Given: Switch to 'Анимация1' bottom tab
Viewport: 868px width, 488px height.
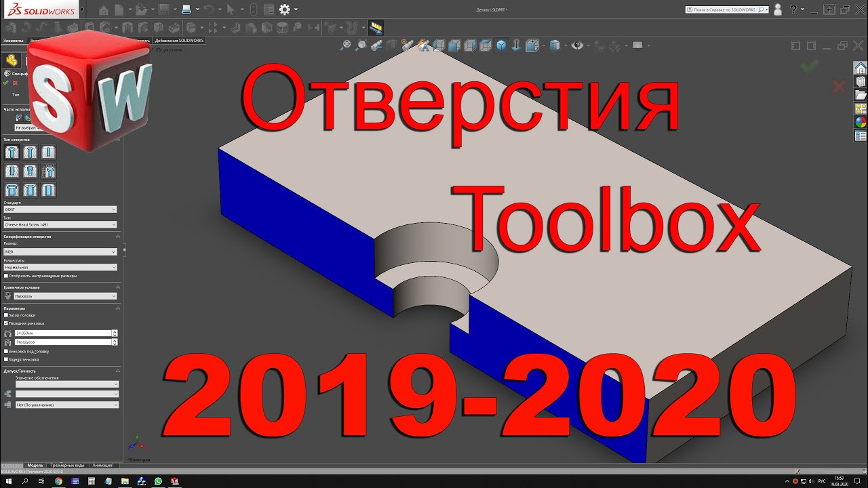Looking at the screenshot, I should tap(103, 466).
